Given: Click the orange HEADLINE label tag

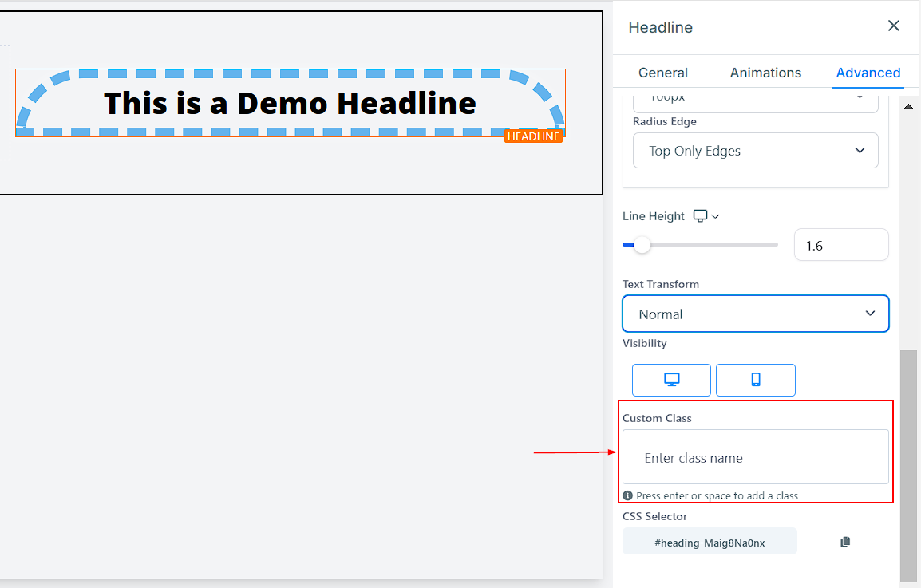Looking at the screenshot, I should (533, 136).
